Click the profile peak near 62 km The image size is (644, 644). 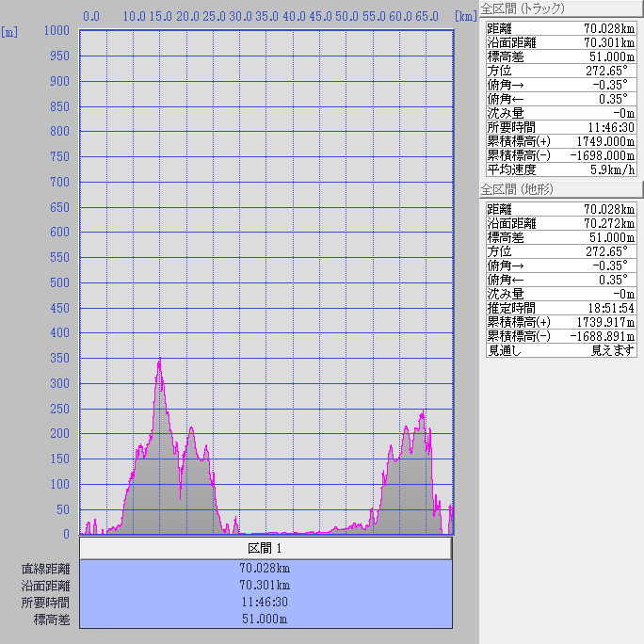[422, 413]
